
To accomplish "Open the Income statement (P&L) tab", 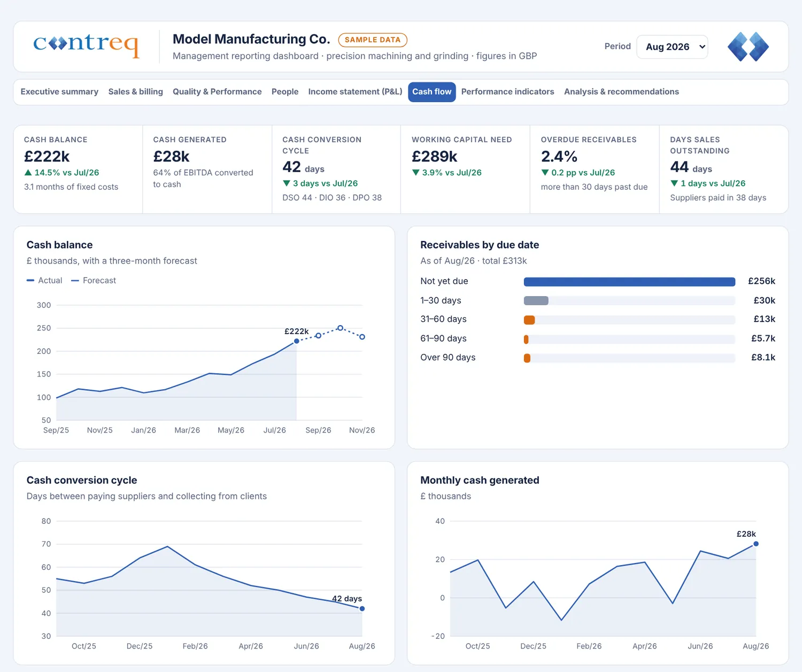I will (355, 92).
